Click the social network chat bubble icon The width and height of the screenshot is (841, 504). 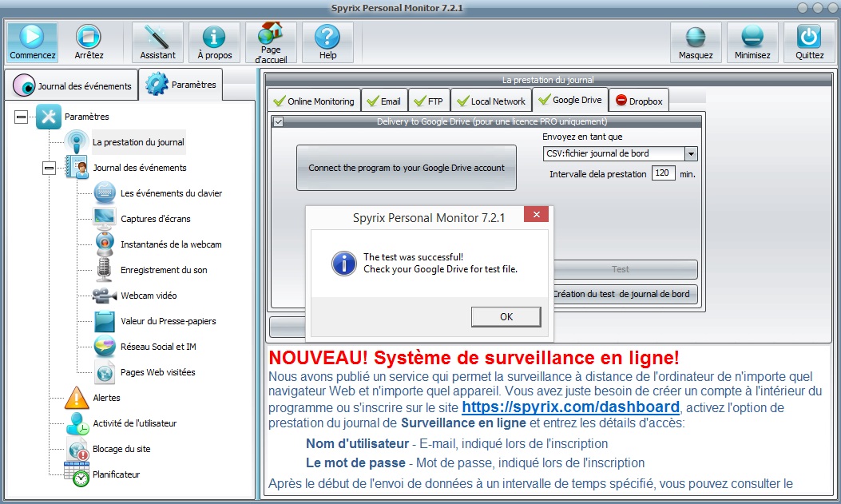(105, 347)
